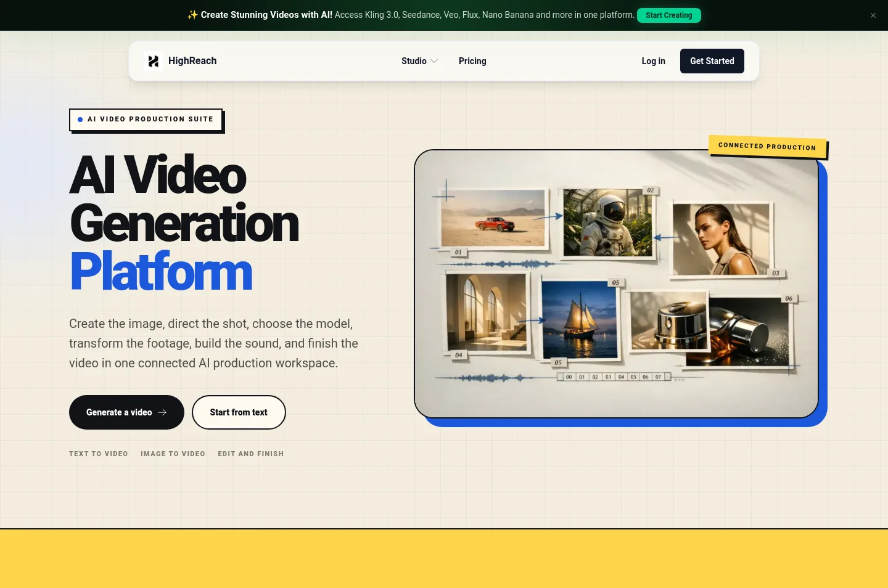Click the Get Started button
888x588 pixels.
click(712, 61)
